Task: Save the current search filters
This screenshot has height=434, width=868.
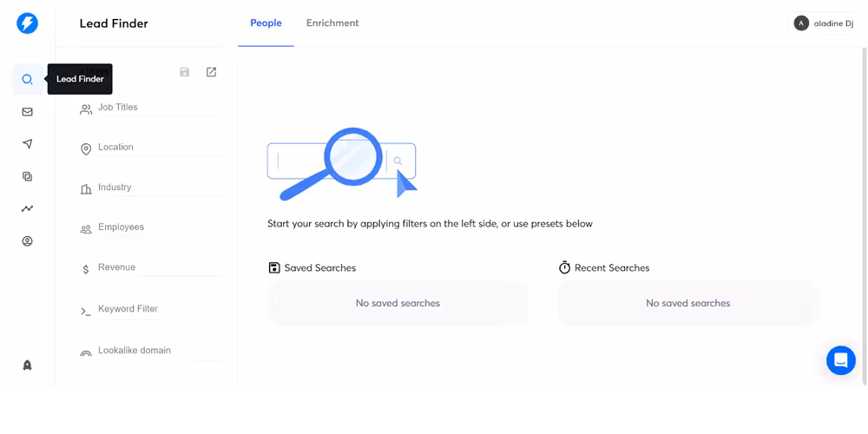Action: point(185,72)
